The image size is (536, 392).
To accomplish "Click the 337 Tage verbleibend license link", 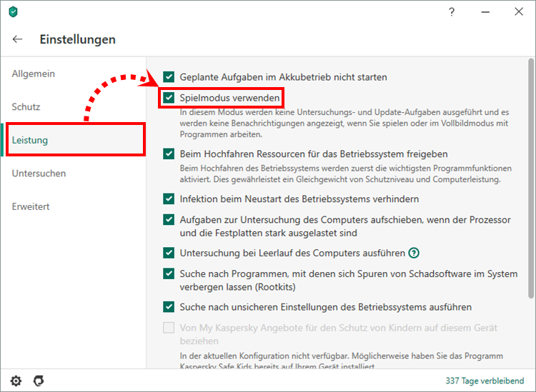I will [x=485, y=381].
